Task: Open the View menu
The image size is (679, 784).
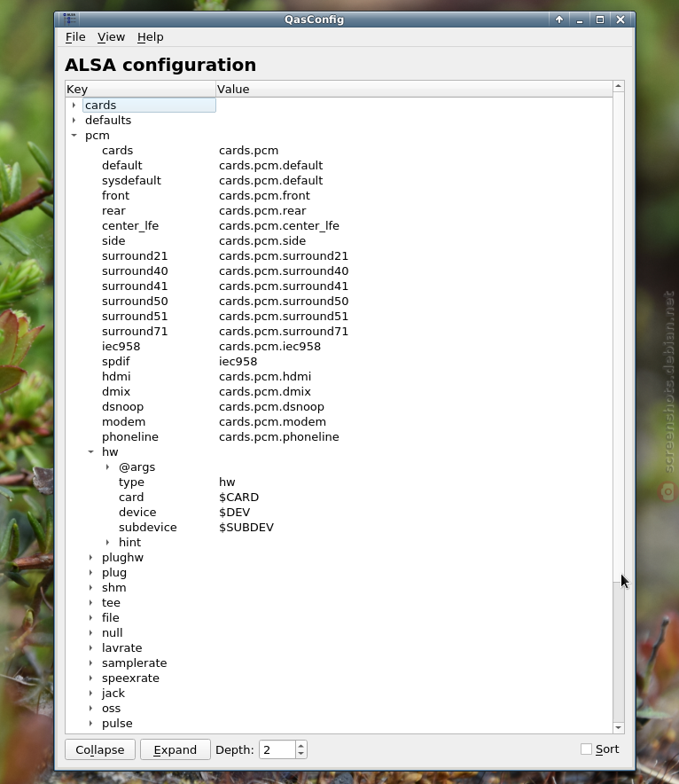Action: click(111, 37)
